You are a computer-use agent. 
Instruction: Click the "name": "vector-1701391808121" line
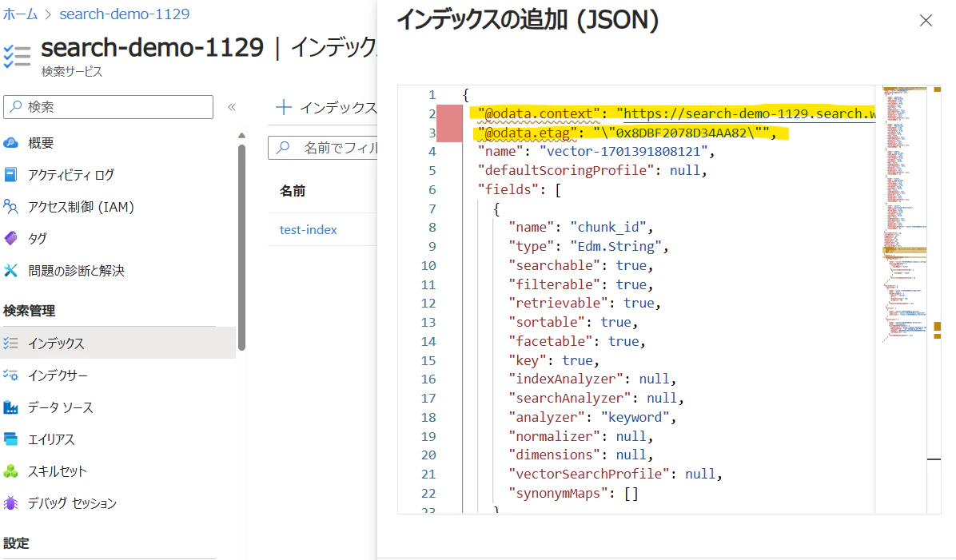click(596, 151)
